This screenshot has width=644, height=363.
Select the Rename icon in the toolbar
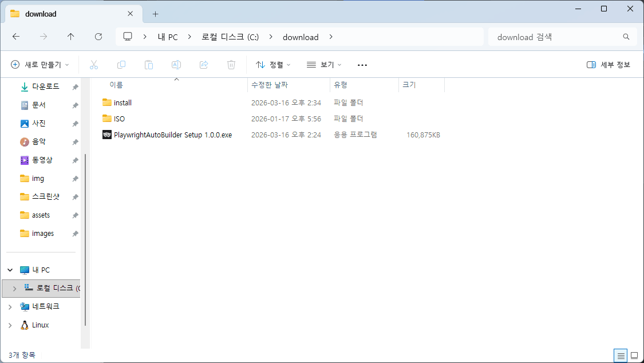(176, 64)
